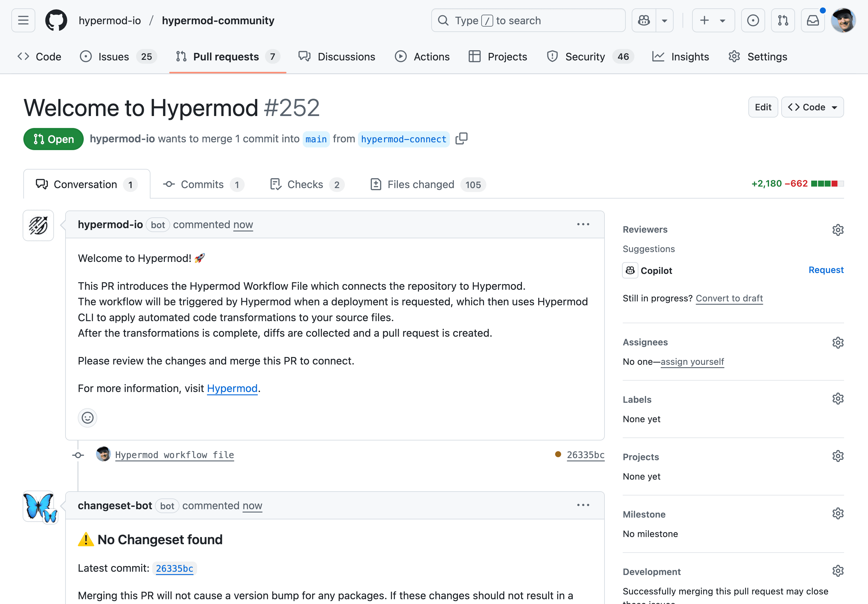Open the Copilot chat icon in header
The height and width of the screenshot is (604, 868).
[x=644, y=20]
